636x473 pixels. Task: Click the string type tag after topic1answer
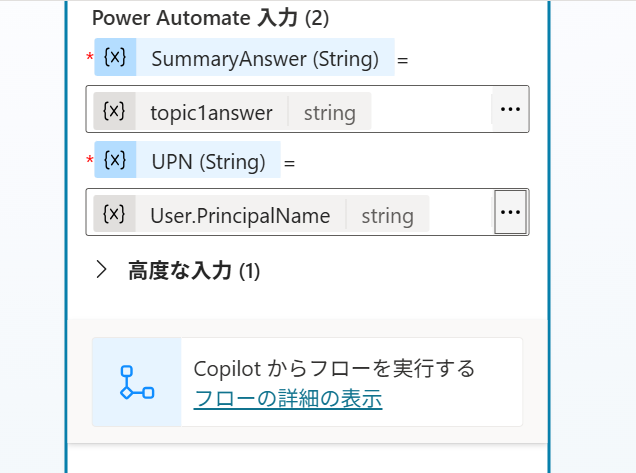pos(329,112)
